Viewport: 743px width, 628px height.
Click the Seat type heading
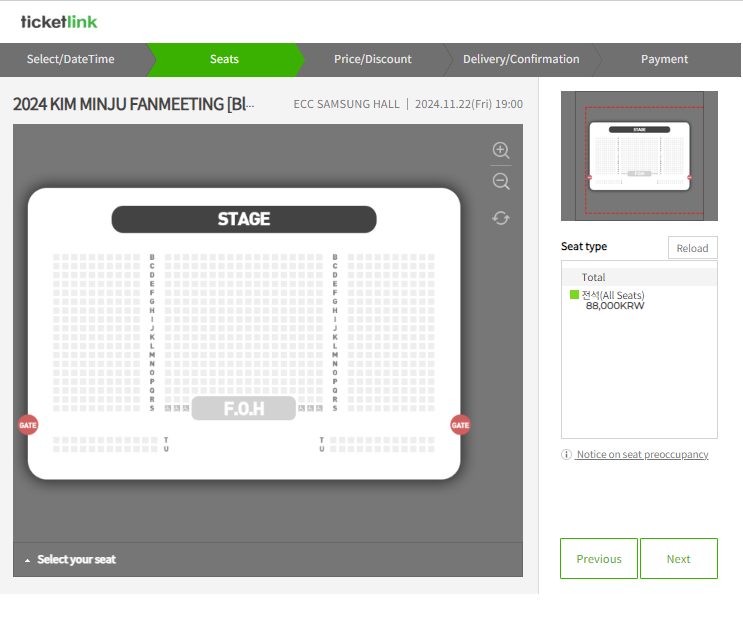(x=584, y=246)
